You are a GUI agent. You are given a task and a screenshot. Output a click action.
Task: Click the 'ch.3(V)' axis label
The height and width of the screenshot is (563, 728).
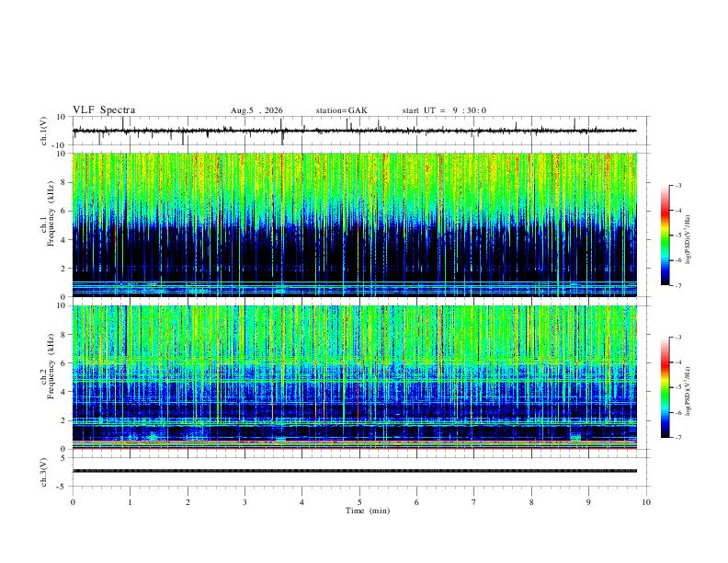click(x=44, y=472)
